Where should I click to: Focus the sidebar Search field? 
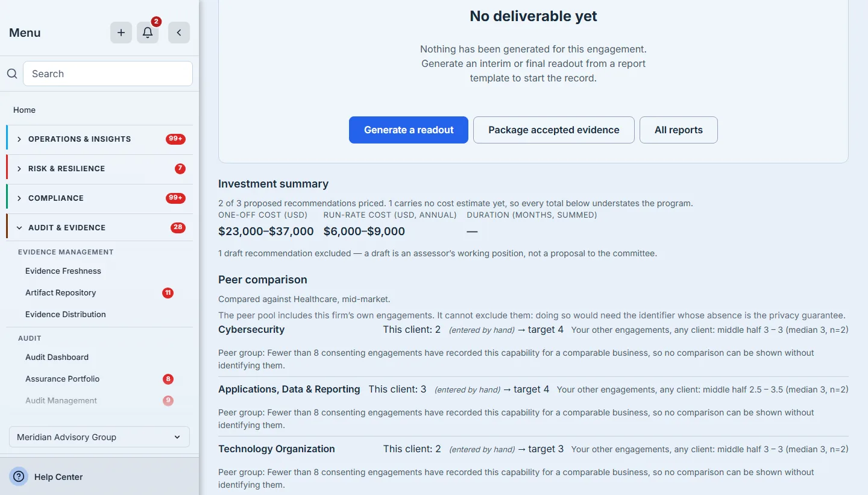click(108, 74)
